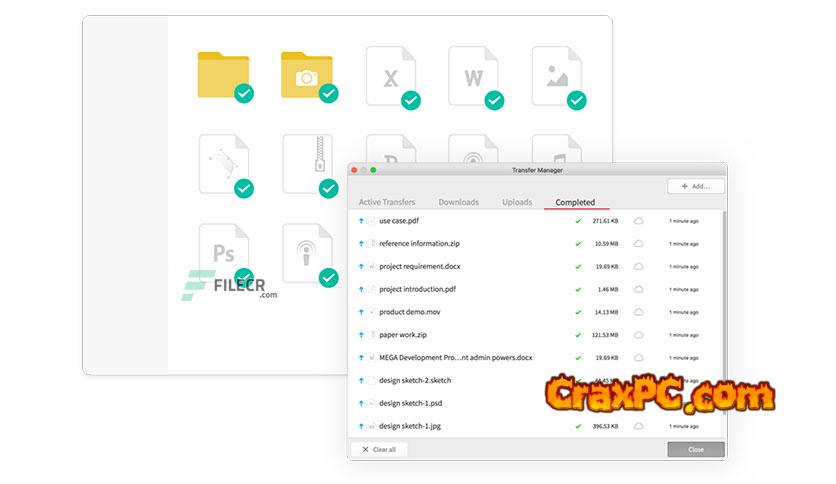Click the Close button in Transfer Manager
This screenshot has width=836, height=484.
696,449
